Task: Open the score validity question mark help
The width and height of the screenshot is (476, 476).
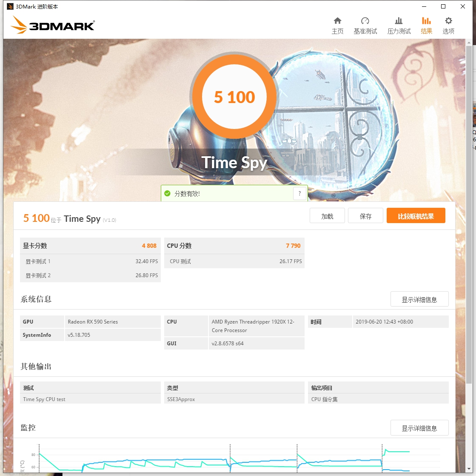Action: tap(300, 193)
